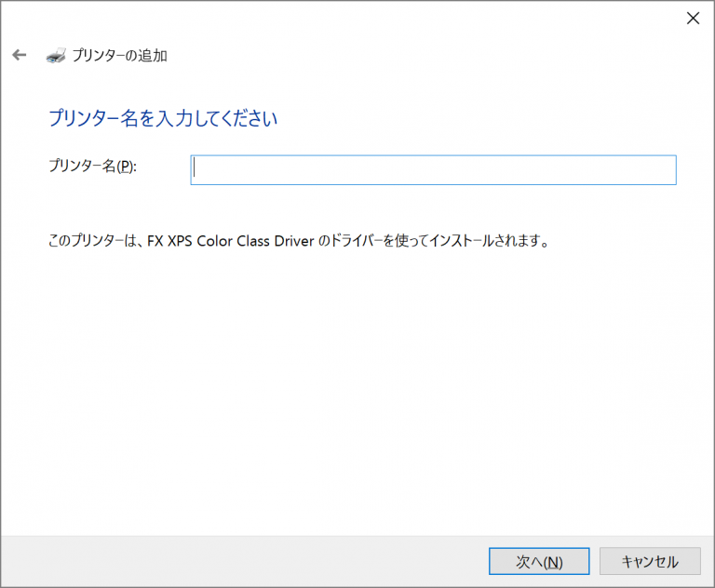The height and width of the screenshot is (588, 715).
Task: Click the プリンター名(P): field label
Action: [x=92, y=167]
